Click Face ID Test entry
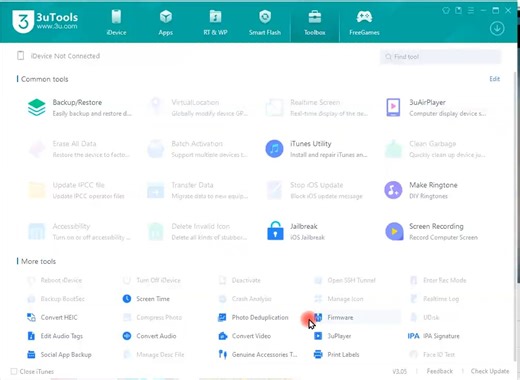Image resolution: width=520 pixels, height=380 pixels. (x=433, y=355)
